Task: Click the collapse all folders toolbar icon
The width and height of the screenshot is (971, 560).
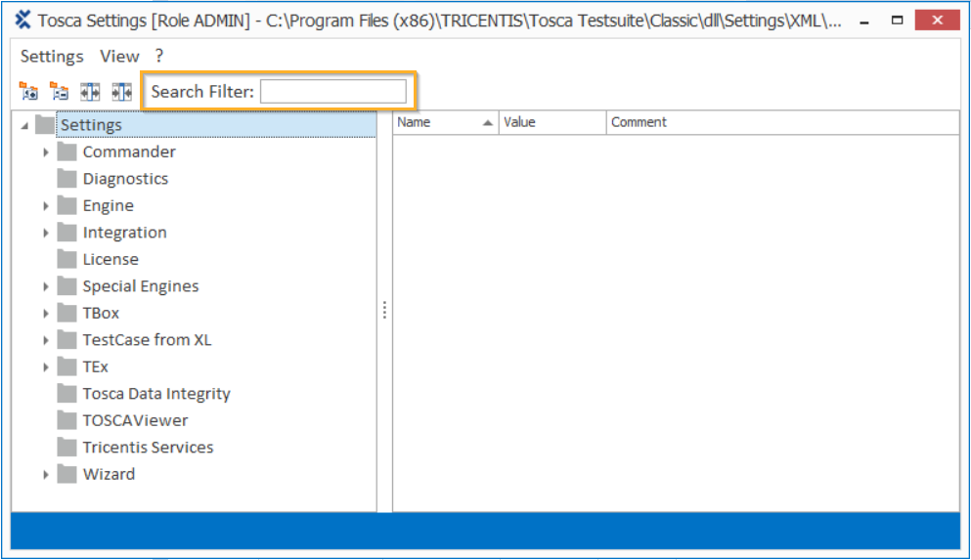Action: coord(60,92)
